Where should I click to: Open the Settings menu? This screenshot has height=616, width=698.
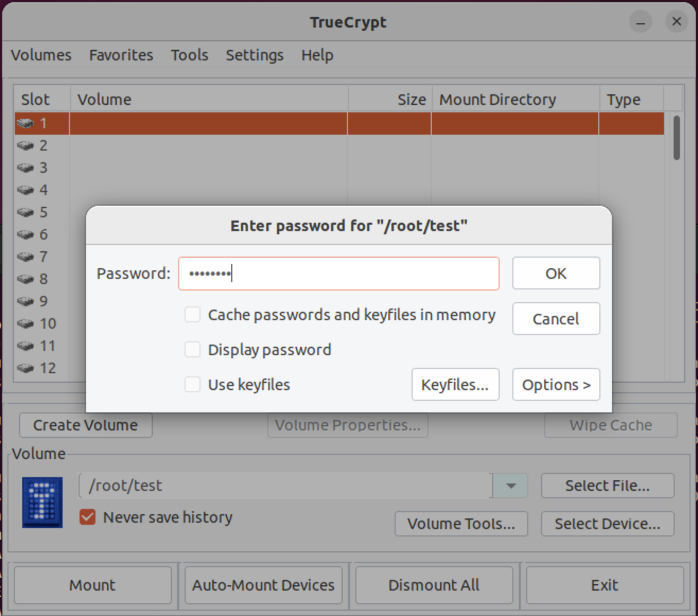click(255, 55)
